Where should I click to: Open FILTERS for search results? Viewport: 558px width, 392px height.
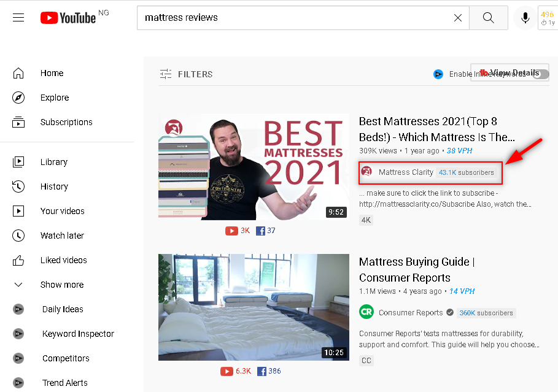coord(186,74)
